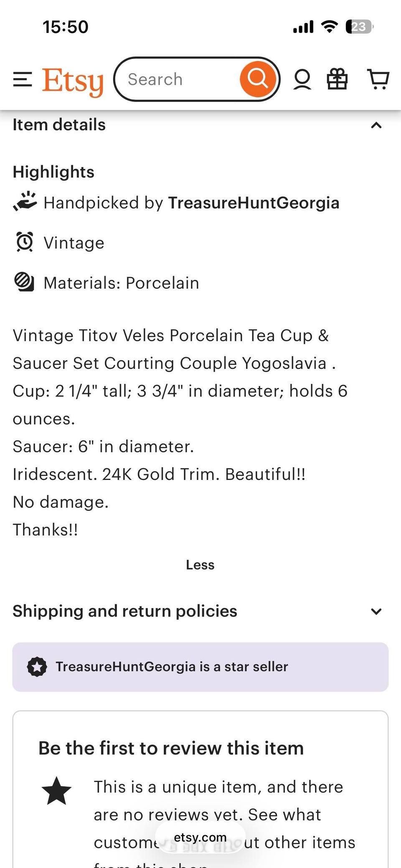Tap the Item details heading

tap(59, 125)
